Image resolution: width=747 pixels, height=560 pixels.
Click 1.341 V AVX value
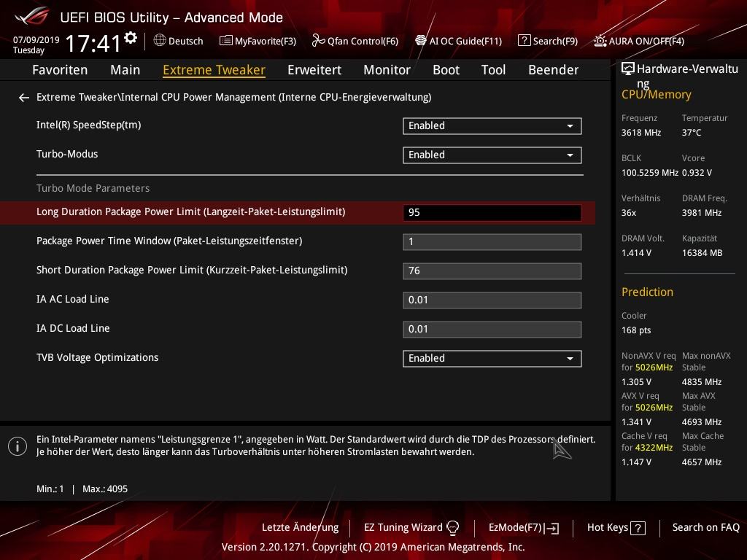click(636, 422)
